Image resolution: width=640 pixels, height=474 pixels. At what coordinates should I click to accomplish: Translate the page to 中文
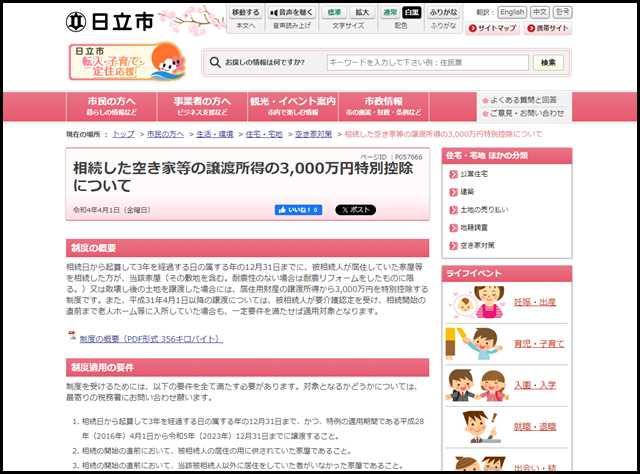pyautogui.click(x=540, y=12)
